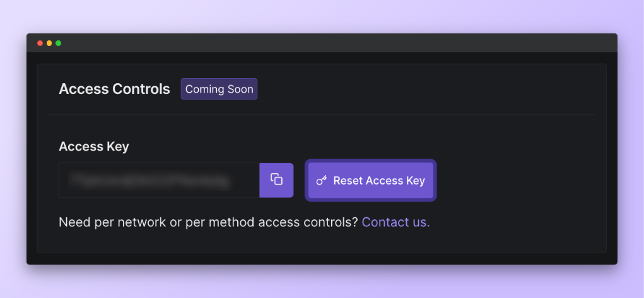Click the empty panel area below the help text
This screenshot has height=298, width=644.
[x=315, y=241]
